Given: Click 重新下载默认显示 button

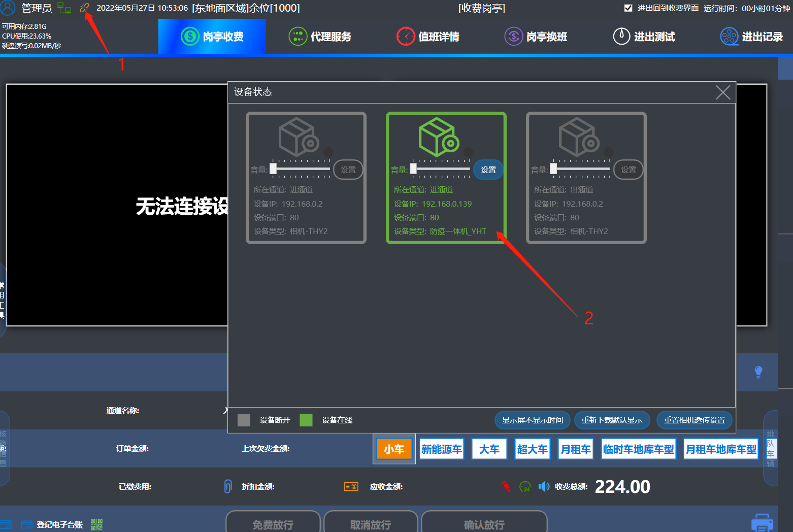Looking at the screenshot, I should [x=612, y=420].
